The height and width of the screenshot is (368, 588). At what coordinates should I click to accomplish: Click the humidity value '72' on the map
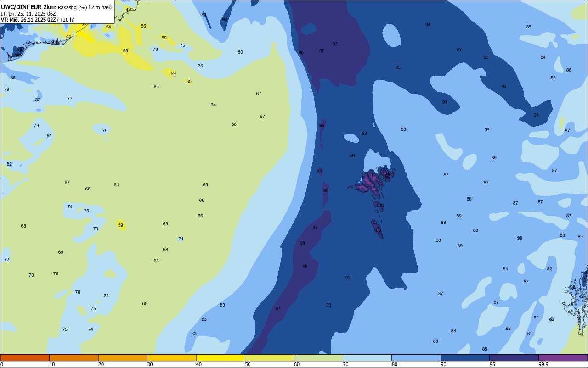click(x=6, y=260)
